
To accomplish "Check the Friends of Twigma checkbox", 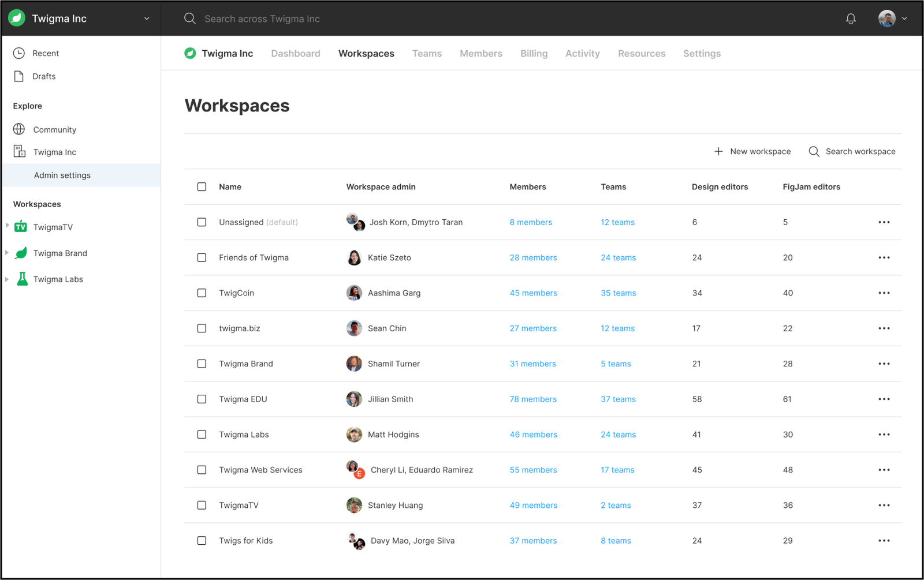I will point(202,257).
